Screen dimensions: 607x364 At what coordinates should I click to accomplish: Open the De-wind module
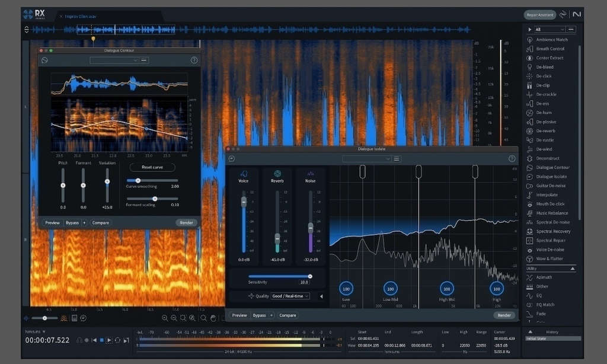pos(539,149)
